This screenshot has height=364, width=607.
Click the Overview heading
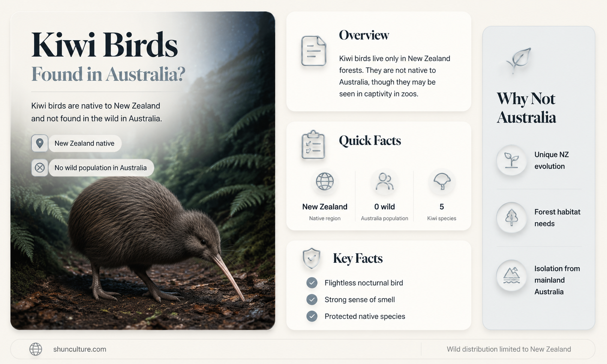pyautogui.click(x=364, y=35)
